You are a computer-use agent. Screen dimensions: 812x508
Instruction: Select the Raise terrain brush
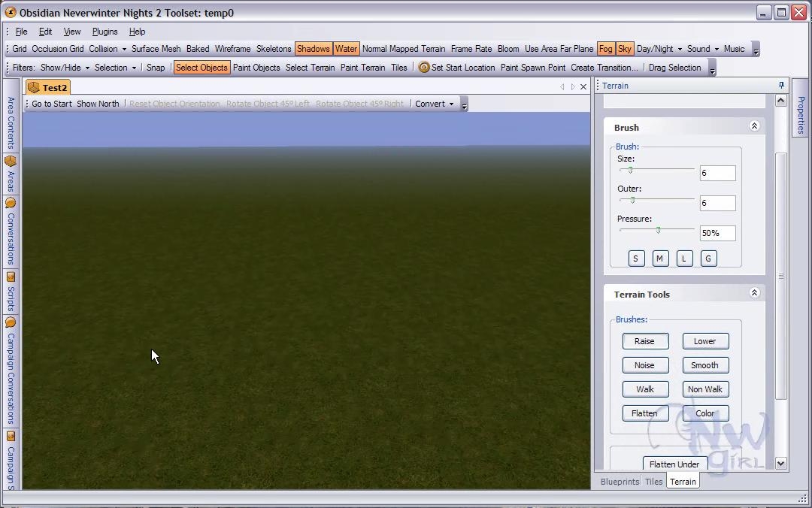(x=644, y=341)
